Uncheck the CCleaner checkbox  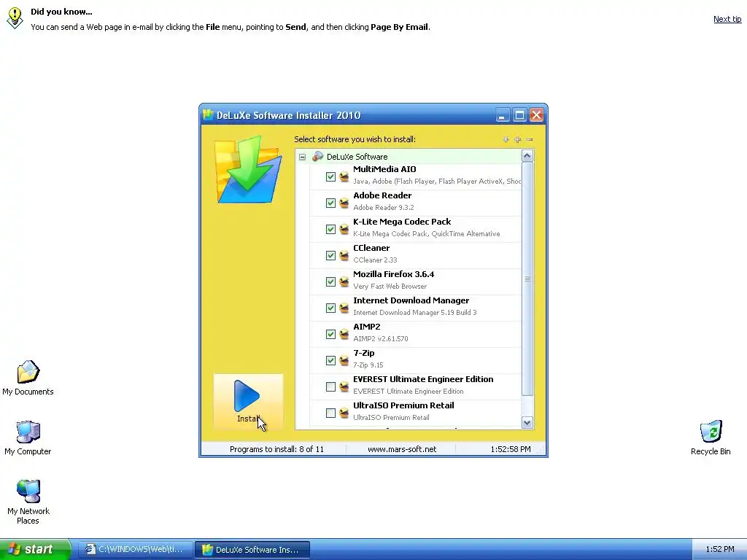[330, 255]
